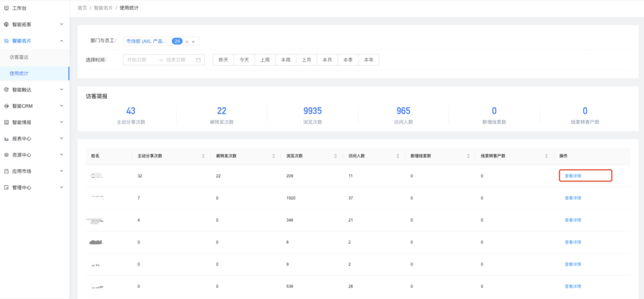Click the 工作台 icon in sidebar
Image resolution: width=644 pixels, height=299 pixels.
tap(6, 8)
